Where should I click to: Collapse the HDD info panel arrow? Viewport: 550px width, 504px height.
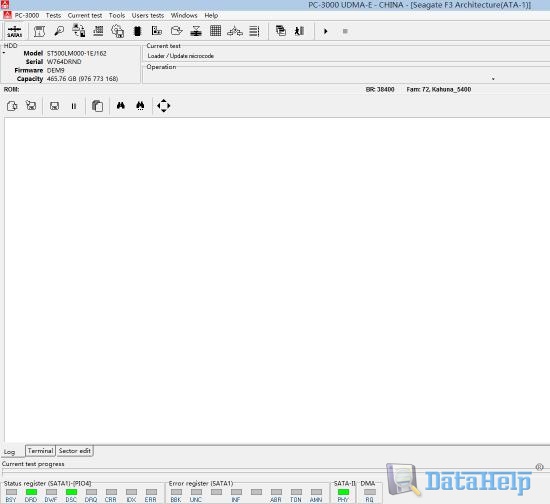(4, 53)
